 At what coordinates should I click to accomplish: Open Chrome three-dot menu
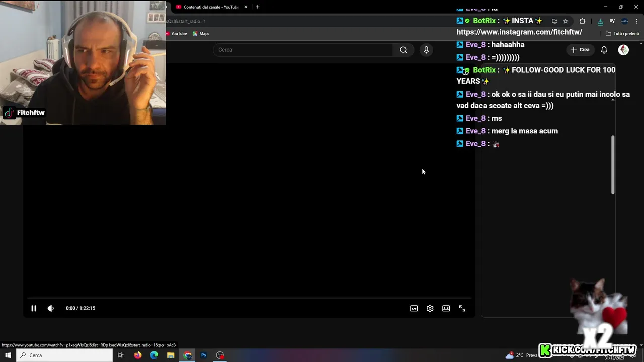(636, 21)
